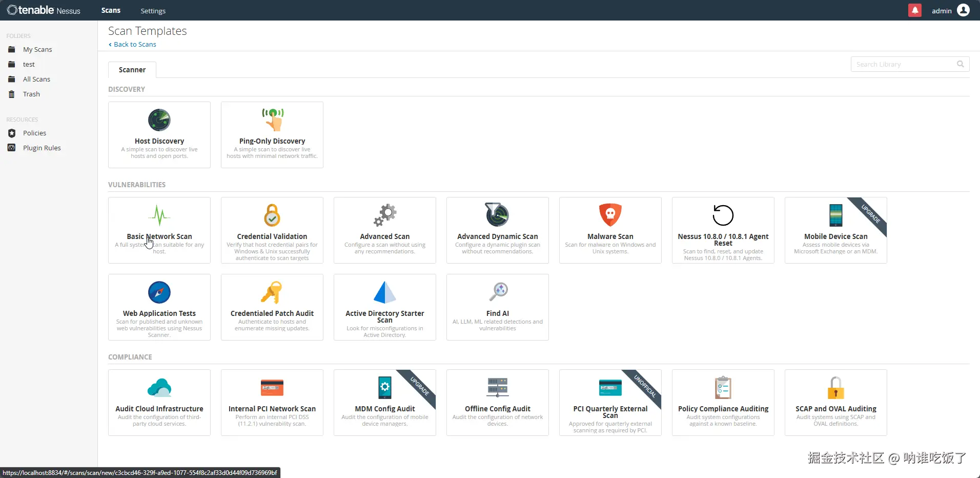
Task: Choose the Policy Compliance Auditing title
Action: tap(723, 409)
